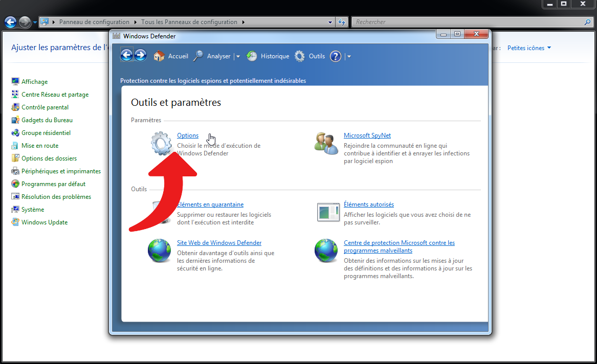This screenshot has height=364, width=597.
Task: Open Centre de protection Microsoft link
Action: click(x=399, y=246)
